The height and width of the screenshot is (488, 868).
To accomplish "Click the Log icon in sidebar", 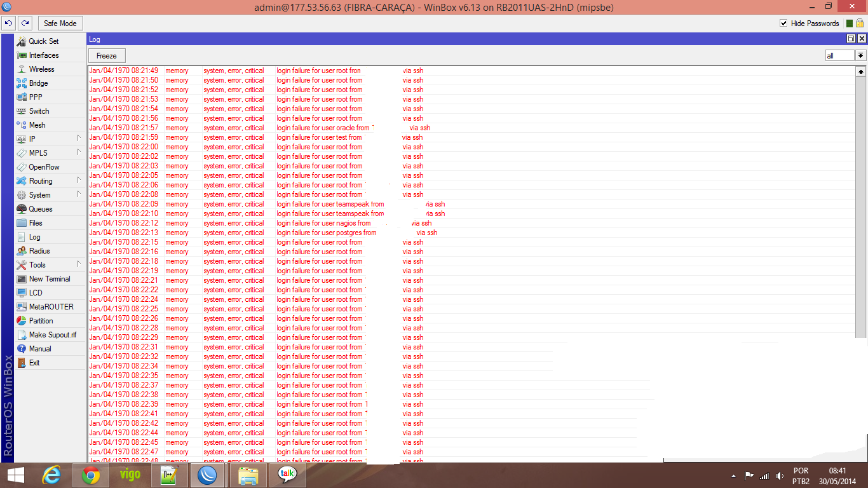I will pos(22,237).
